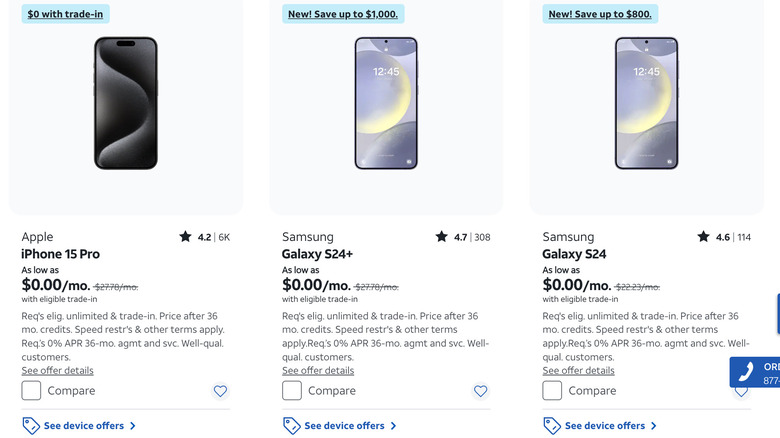Viewport: 780px width, 438px height.
Task: Click the iPhone 15 Pro product image
Action: (x=125, y=103)
